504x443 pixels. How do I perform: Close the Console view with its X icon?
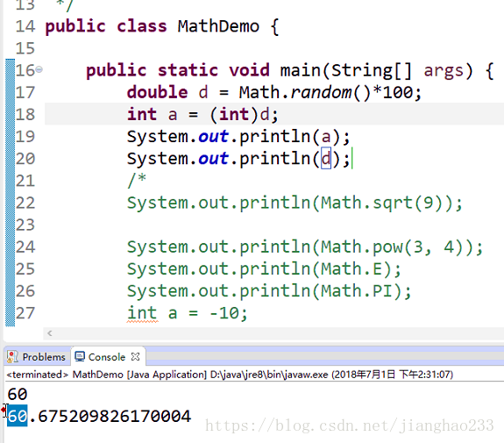136,356
